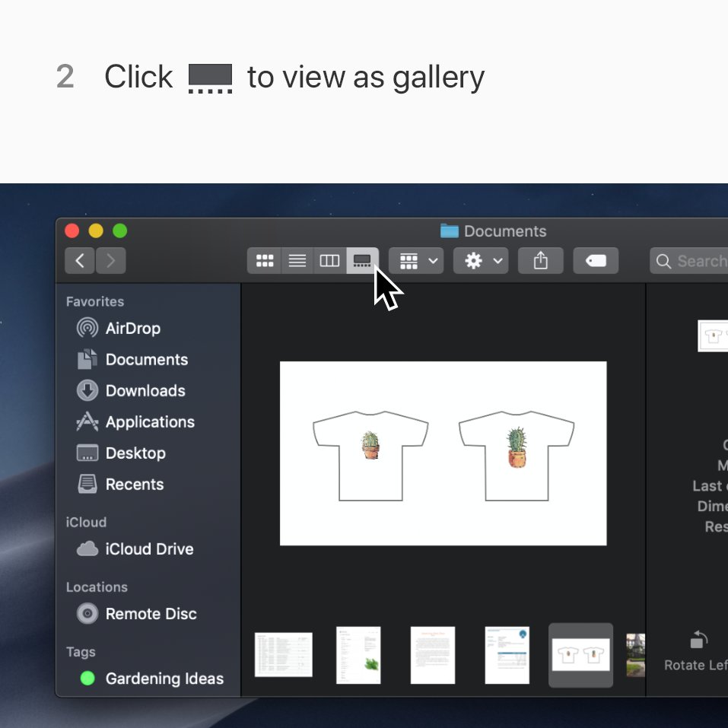Click the iCloud sidebar heading
Image resolution: width=728 pixels, height=728 pixels.
click(86, 522)
